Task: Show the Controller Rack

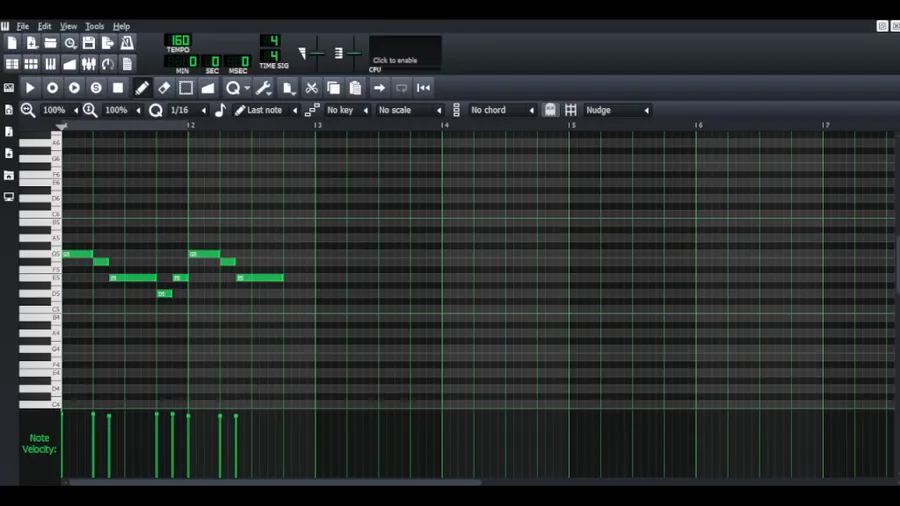Action: coord(108,64)
